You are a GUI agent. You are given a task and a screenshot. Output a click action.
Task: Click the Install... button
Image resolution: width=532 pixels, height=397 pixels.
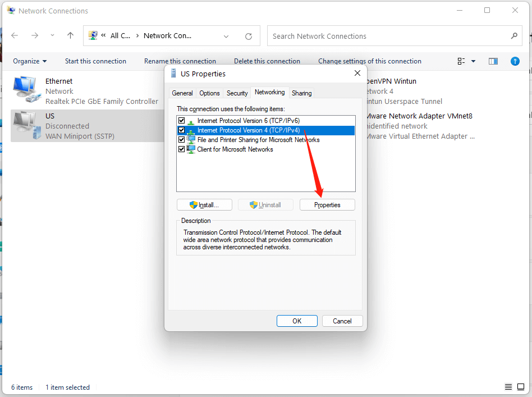point(205,205)
